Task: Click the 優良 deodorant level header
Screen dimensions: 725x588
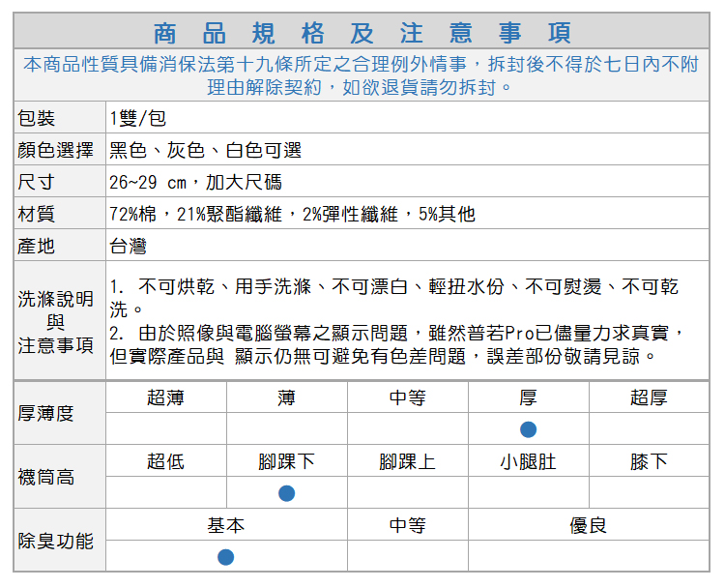Action: point(589,525)
